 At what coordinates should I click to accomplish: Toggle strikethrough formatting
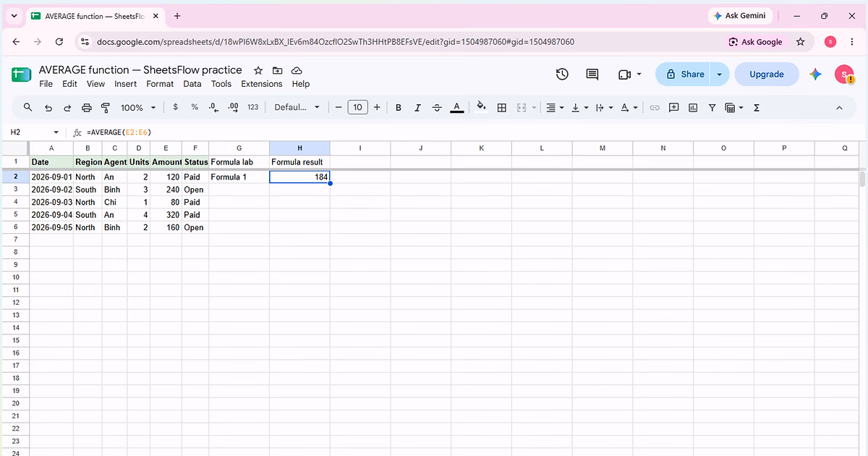[437, 107]
